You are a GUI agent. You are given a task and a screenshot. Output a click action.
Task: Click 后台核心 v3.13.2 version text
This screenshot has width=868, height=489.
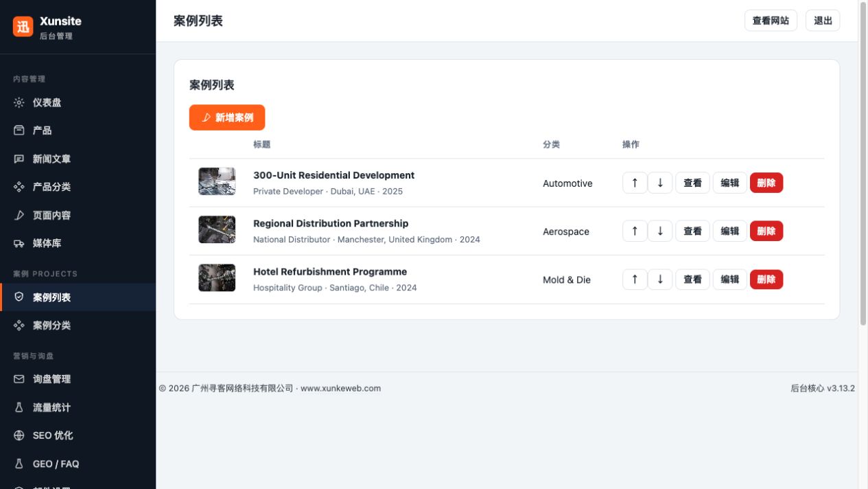(823, 388)
